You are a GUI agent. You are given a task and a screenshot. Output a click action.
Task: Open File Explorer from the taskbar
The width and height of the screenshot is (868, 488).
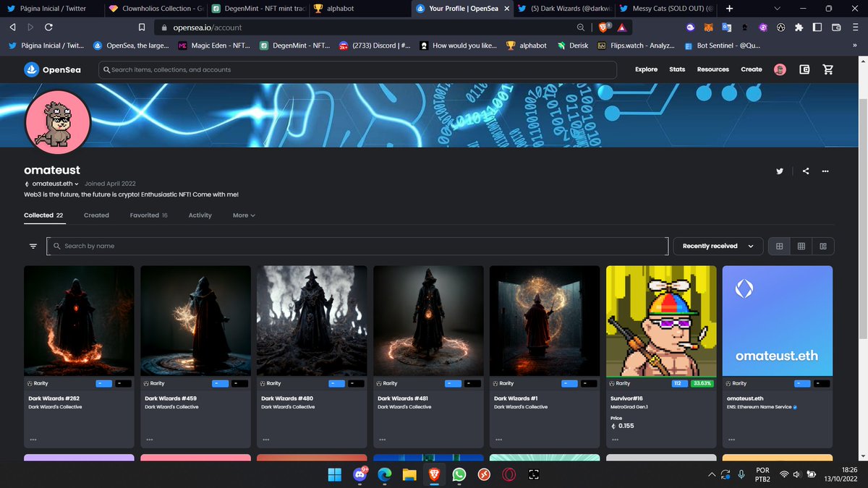[x=409, y=474]
